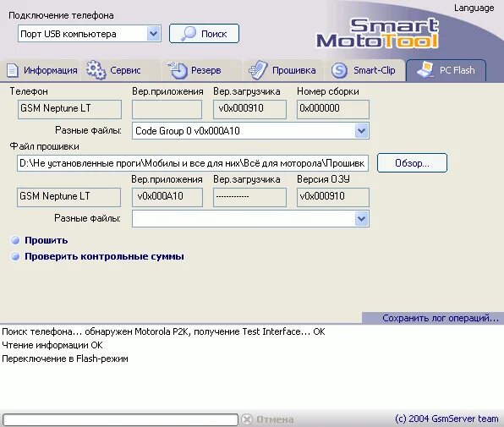
Task: Click log line 'Переключение в Flash-режим'
Action: pos(65,359)
